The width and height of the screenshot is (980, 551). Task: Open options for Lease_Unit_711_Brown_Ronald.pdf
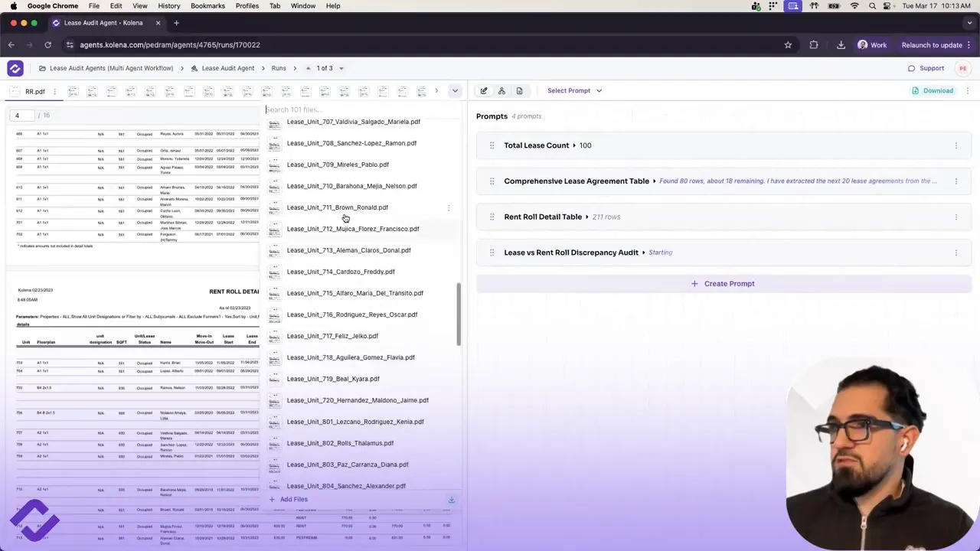click(x=448, y=207)
